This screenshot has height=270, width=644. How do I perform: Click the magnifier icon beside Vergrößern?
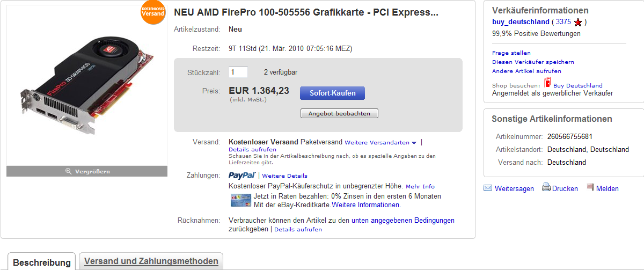(69, 171)
